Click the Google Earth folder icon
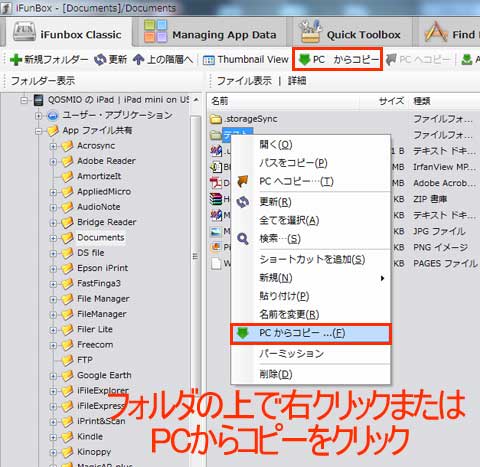The width and height of the screenshot is (480, 467). [67, 376]
